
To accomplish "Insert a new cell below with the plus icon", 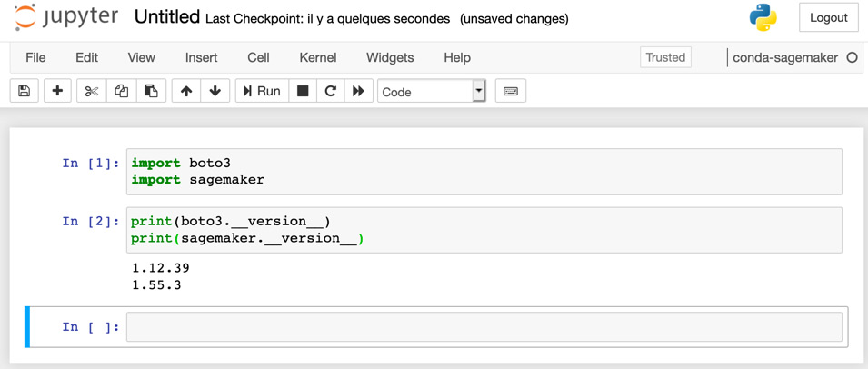I will tap(57, 91).
